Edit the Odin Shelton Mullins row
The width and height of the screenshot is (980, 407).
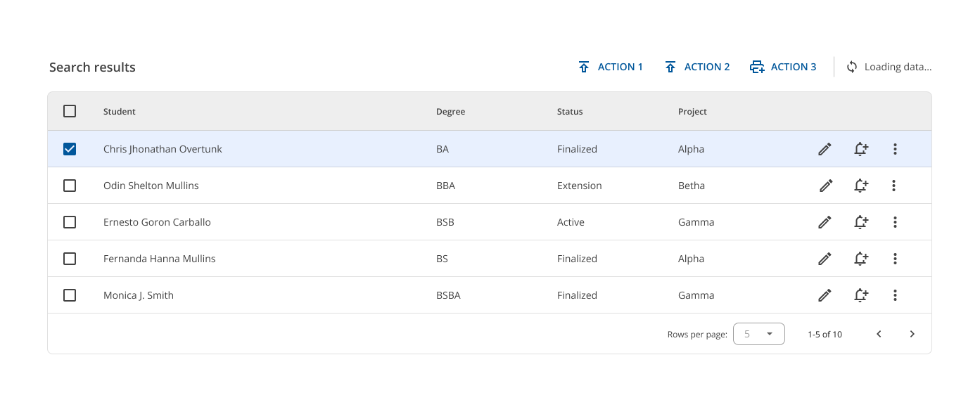(826, 186)
